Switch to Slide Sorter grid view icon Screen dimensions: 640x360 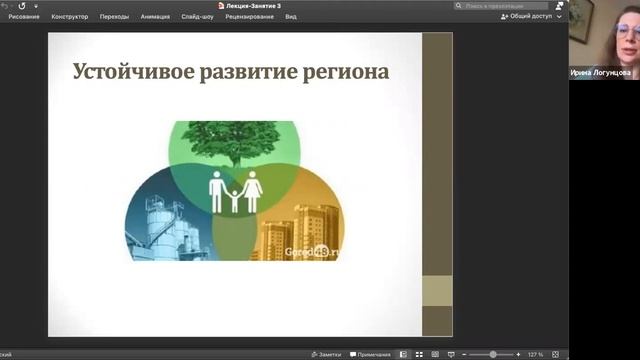[419, 355]
